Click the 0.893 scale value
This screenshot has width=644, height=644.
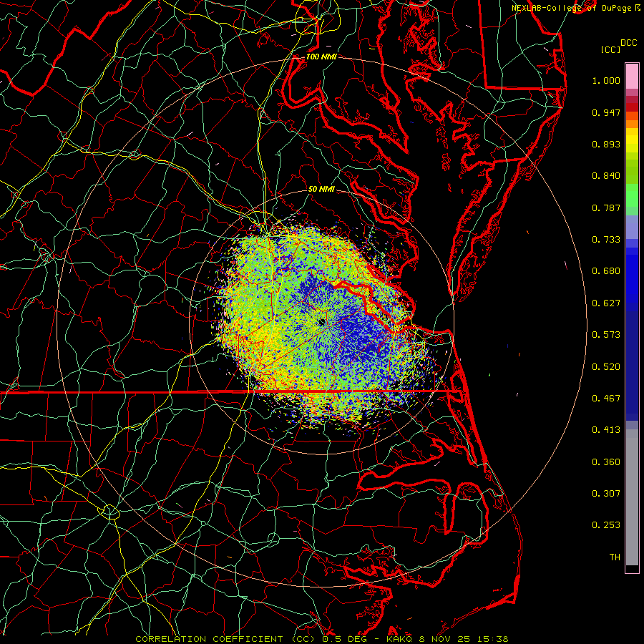coord(606,144)
